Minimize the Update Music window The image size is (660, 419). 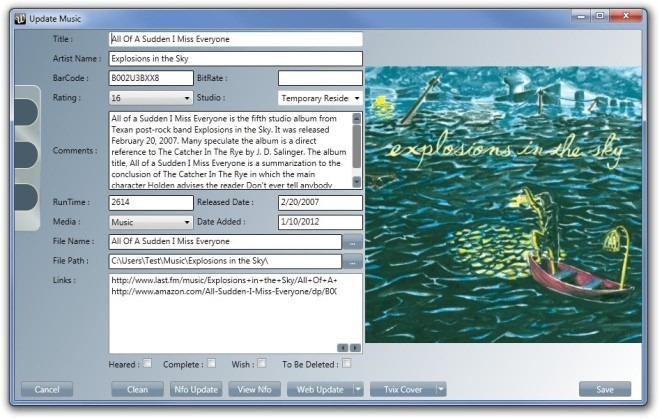[x=581, y=16]
